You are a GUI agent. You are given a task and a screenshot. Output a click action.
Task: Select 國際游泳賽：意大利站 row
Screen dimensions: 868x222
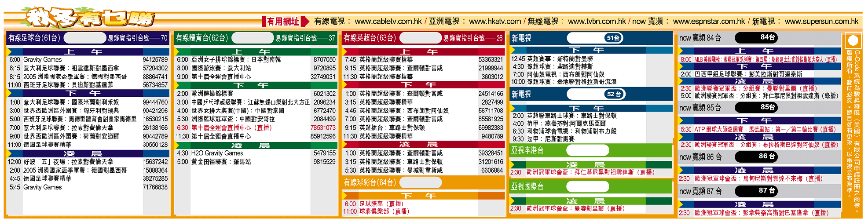(x=256, y=68)
